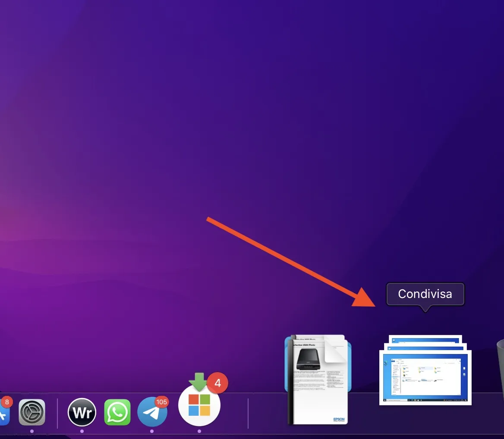Open Telegram from the Dock
Screen dimensions: 504x439
coord(152,413)
